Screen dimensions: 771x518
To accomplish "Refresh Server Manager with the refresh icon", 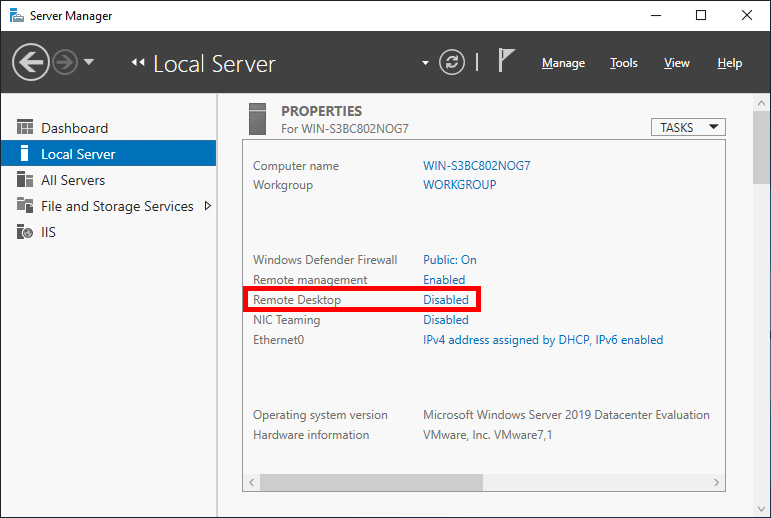I will point(453,63).
